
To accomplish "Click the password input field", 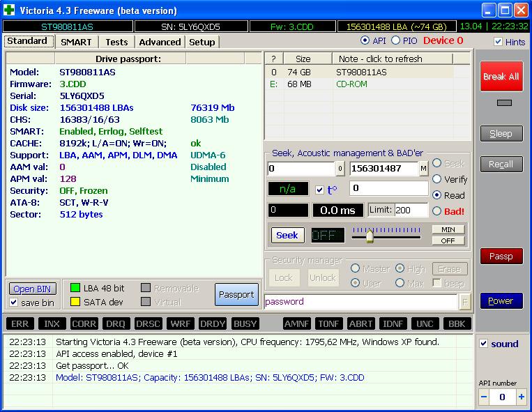I will [x=360, y=301].
